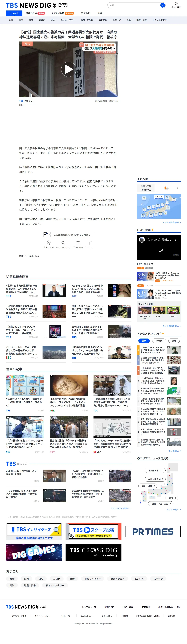Open ドキュメンタリー in the top sub-navigation bar
This screenshot has width=187, height=644.
[160, 20]
